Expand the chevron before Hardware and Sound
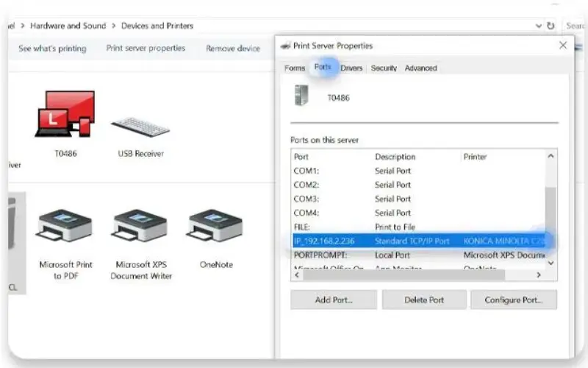This screenshot has width=588, height=368. coord(23,26)
